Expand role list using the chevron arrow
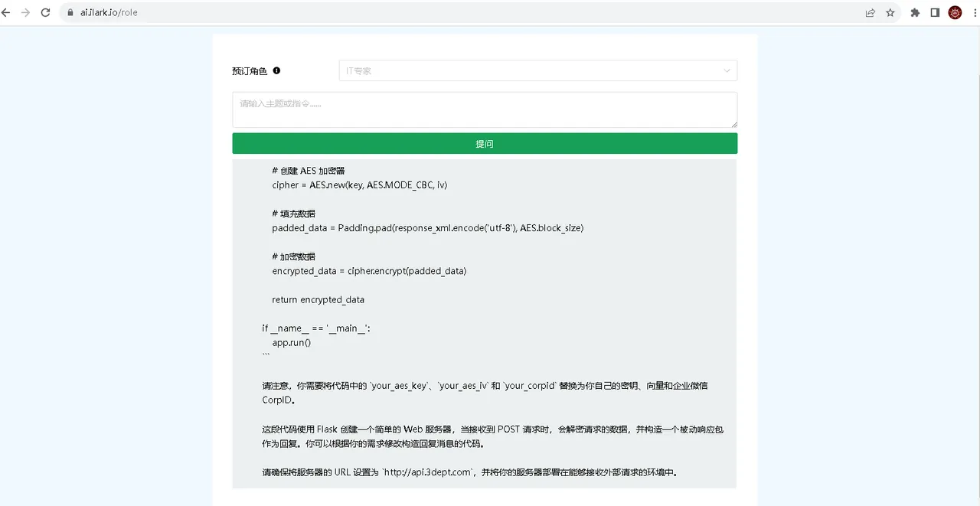This screenshot has width=980, height=506. (x=727, y=70)
